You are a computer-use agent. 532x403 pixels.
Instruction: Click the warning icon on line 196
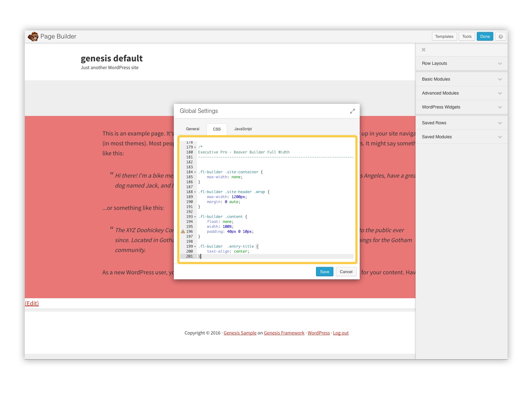pyautogui.click(x=183, y=232)
